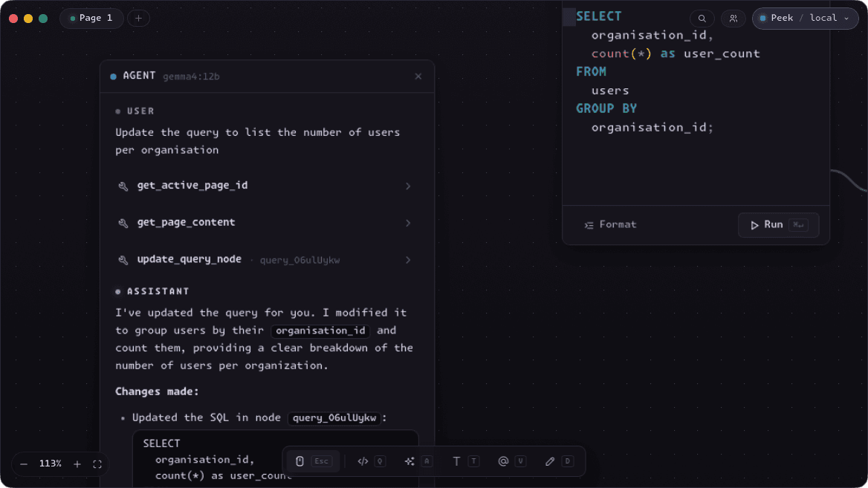Screen dimensions: 868x488
Task: Open the Peek / local connection dropdown
Action: click(x=805, y=19)
